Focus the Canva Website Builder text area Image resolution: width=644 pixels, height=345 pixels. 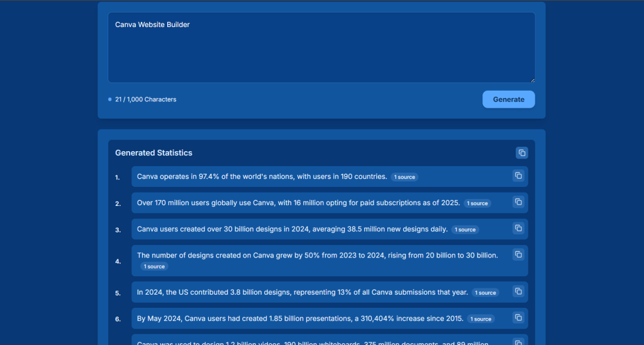(x=321, y=48)
